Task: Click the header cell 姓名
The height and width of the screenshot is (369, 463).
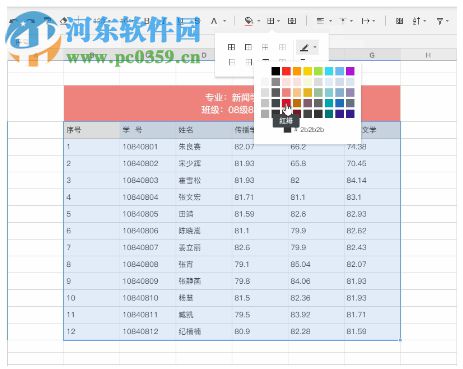Action: (204, 130)
